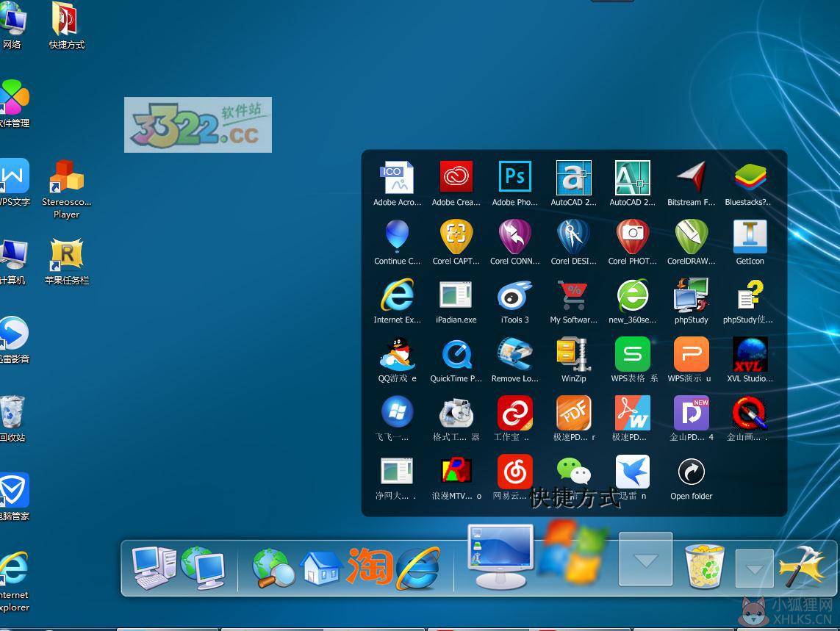This screenshot has width=840, height=631.
Task: Open the 回收站 recycle bin on desktop
Action: click(12, 419)
